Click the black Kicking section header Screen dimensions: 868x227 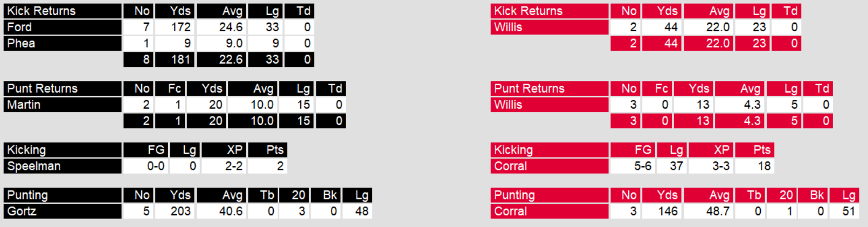[x=26, y=150]
